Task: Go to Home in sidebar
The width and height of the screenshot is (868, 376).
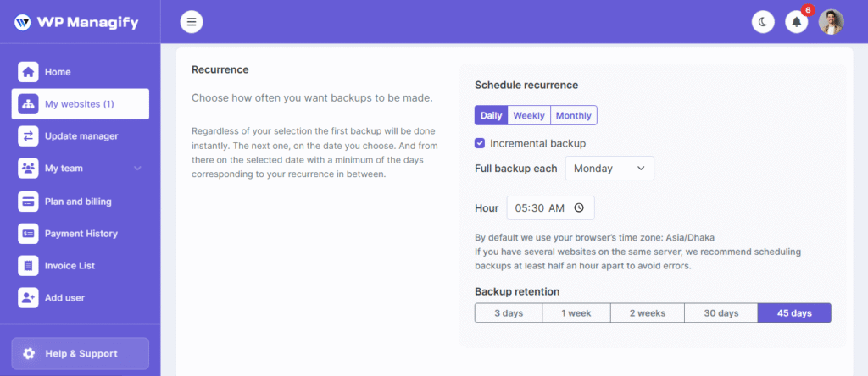Action: 81,72
